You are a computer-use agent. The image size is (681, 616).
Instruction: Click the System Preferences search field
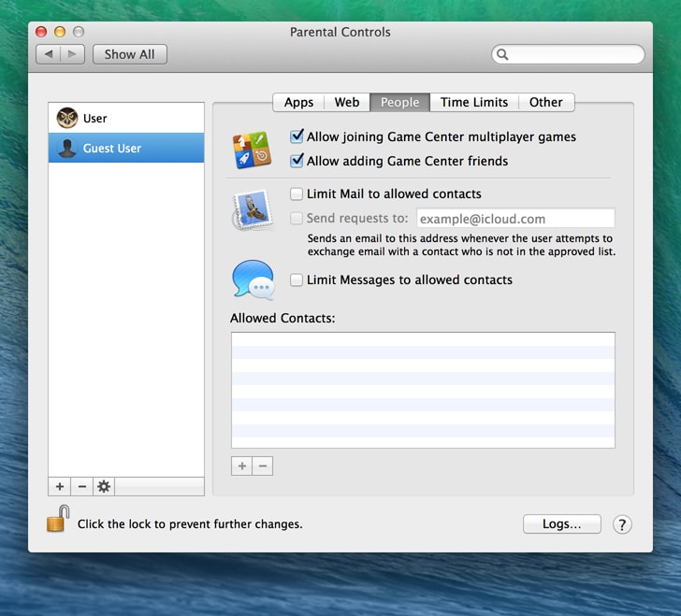pyautogui.click(x=568, y=54)
